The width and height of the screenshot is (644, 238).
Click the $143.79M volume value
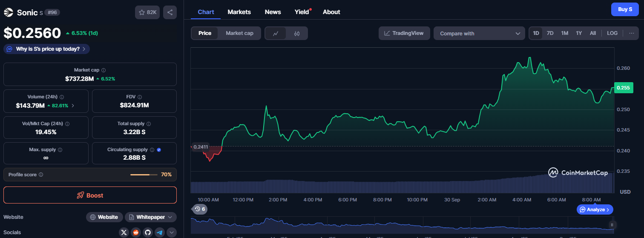pos(30,106)
